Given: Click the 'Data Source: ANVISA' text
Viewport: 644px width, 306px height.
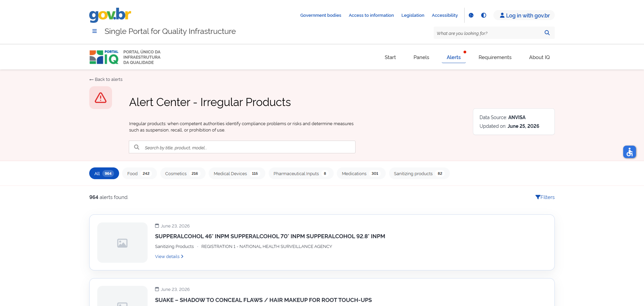Looking at the screenshot, I should [x=502, y=117].
